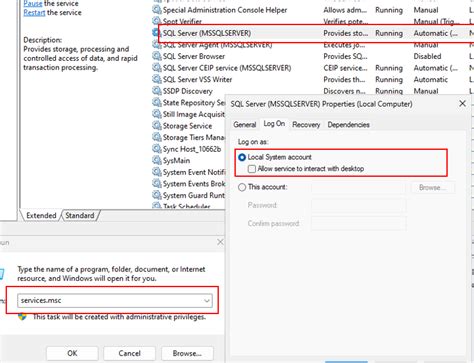Click Disabled startup type of SQL Server Browser
474x363 pixels.
click(427, 56)
